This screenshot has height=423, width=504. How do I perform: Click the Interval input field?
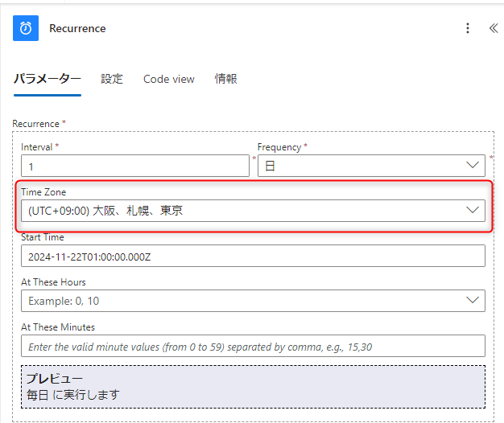pos(135,166)
